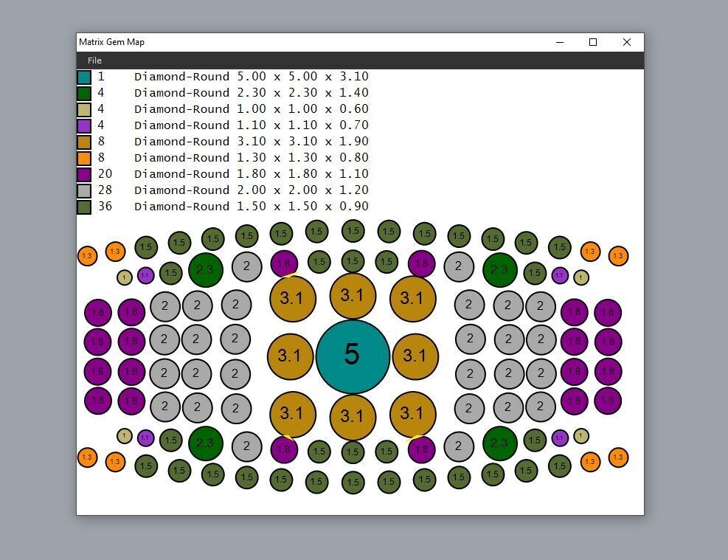Click the large teal gem labeled 5
728x560 pixels.
(353, 356)
